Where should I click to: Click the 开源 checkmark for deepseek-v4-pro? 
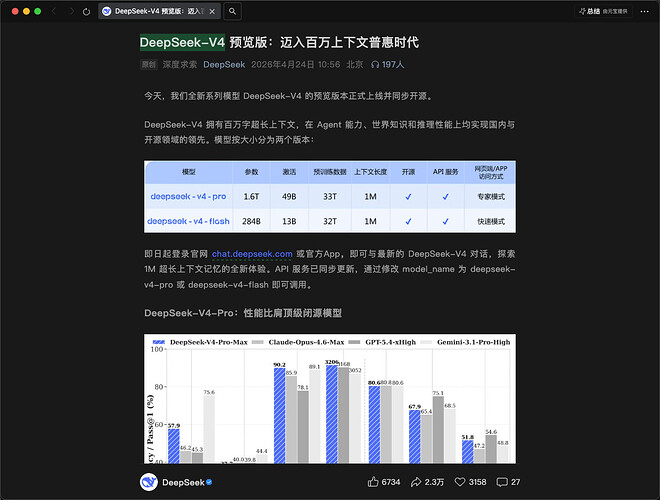pyautogui.click(x=408, y=197)
